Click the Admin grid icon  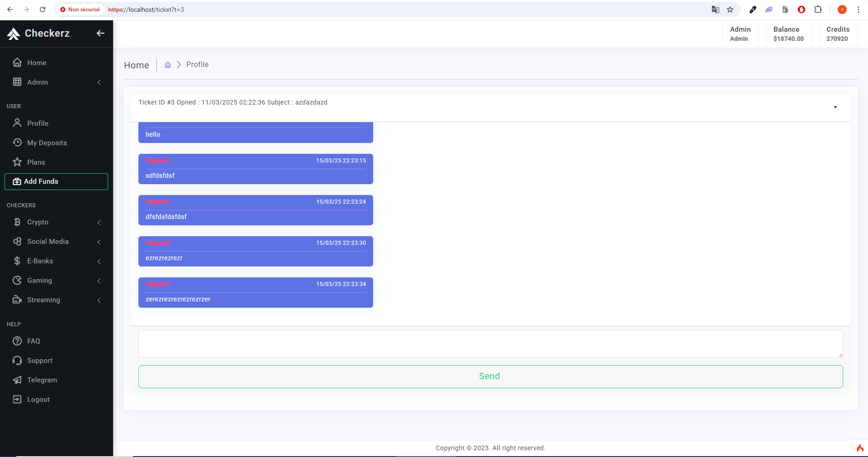tap(17, 82)
